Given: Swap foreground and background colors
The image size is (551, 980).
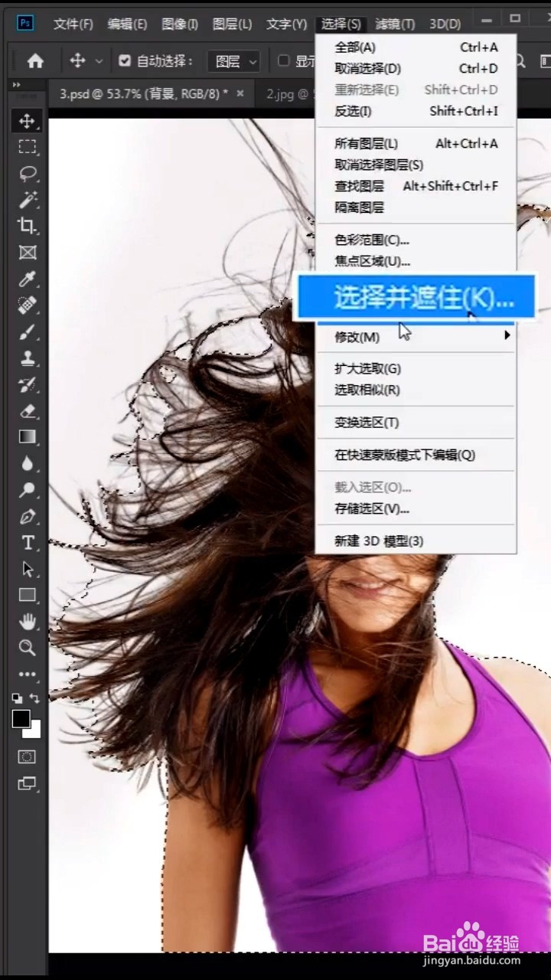Looking at the screenshot, I should [x=35, y=697].
